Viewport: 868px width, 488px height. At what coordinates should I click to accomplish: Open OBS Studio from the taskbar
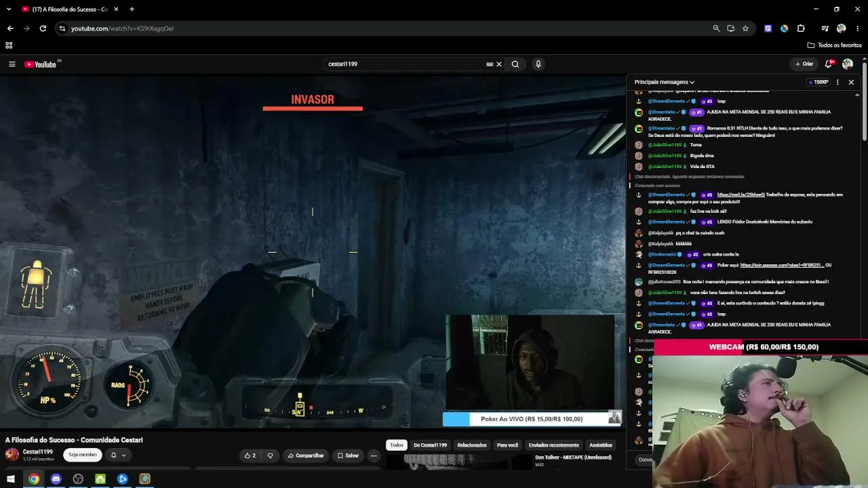(x=78, y=479)
